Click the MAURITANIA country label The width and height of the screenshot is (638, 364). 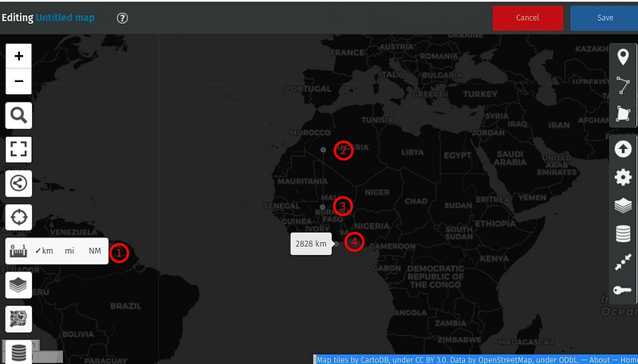(x=303, y=181)
